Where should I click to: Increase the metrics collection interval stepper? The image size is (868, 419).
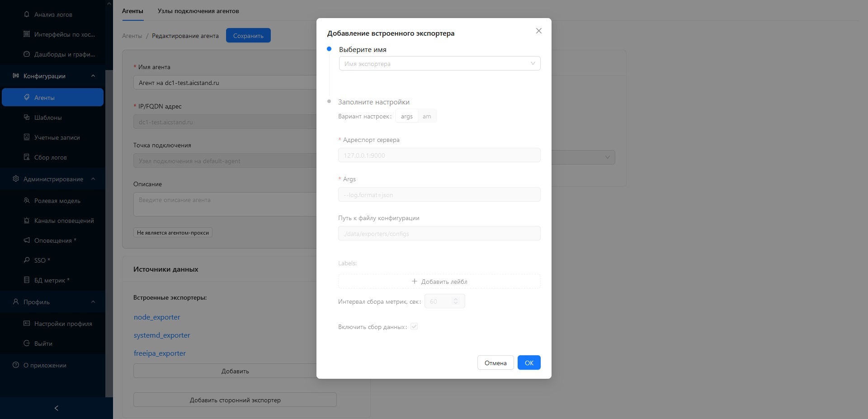(456, 298)
